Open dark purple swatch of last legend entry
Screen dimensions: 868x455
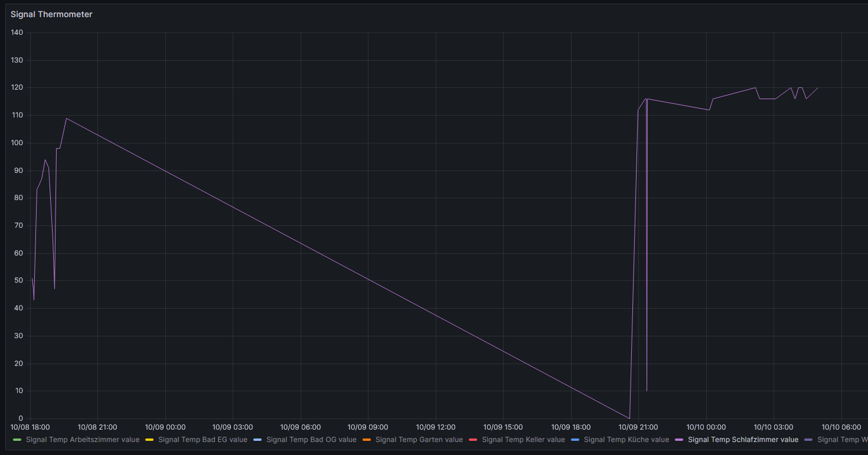[x=808, y=440]
